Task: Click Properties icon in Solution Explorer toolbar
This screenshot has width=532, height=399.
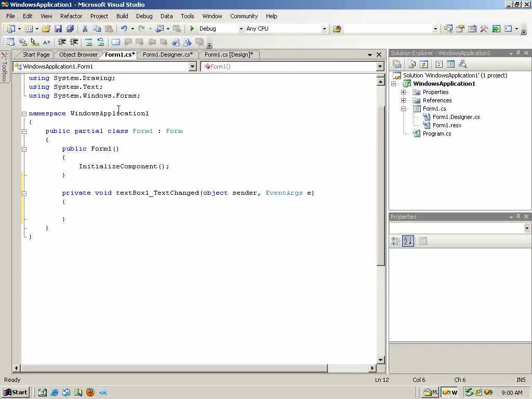Action: (396, 64)
